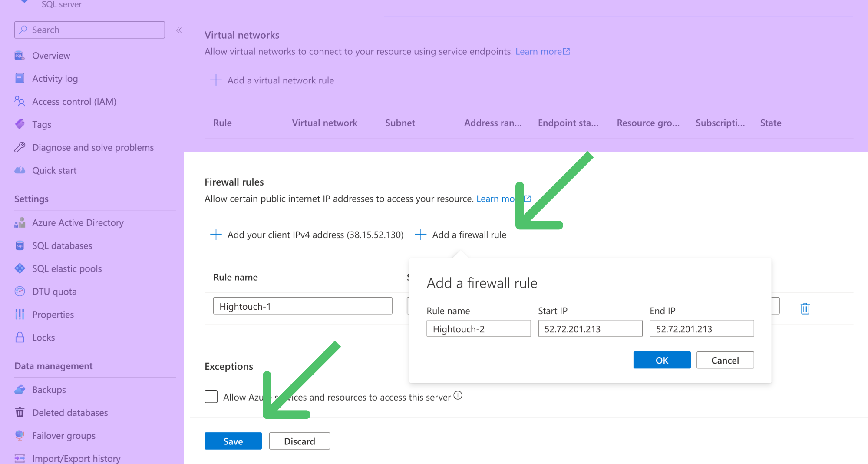This screenshot has height=464, width=868.
Task: Click the Quick start cloud icon
Action: tap(20, 170)
